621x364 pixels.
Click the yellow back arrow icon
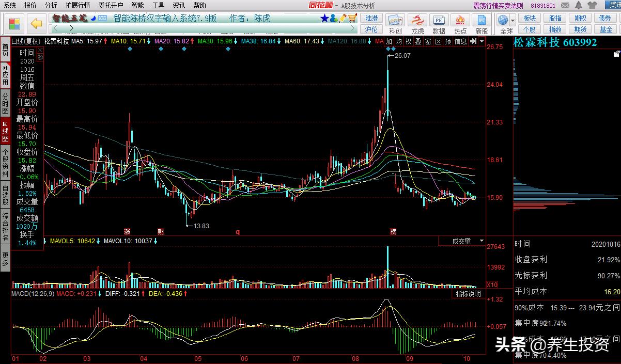click(x=36, y=24)
